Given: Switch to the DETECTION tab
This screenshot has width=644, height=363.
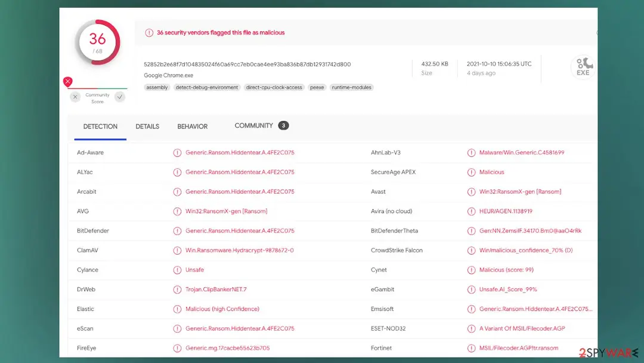Looking at the screenshot, I should click(100, 127).
